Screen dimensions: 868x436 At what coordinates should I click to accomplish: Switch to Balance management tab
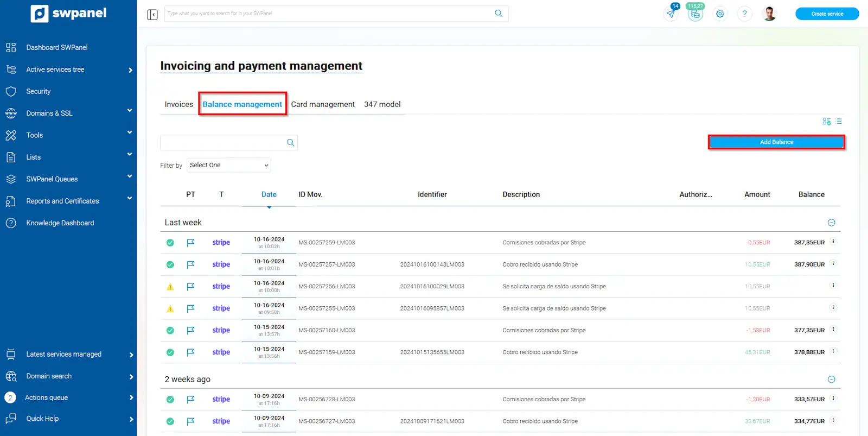(242, 104)
